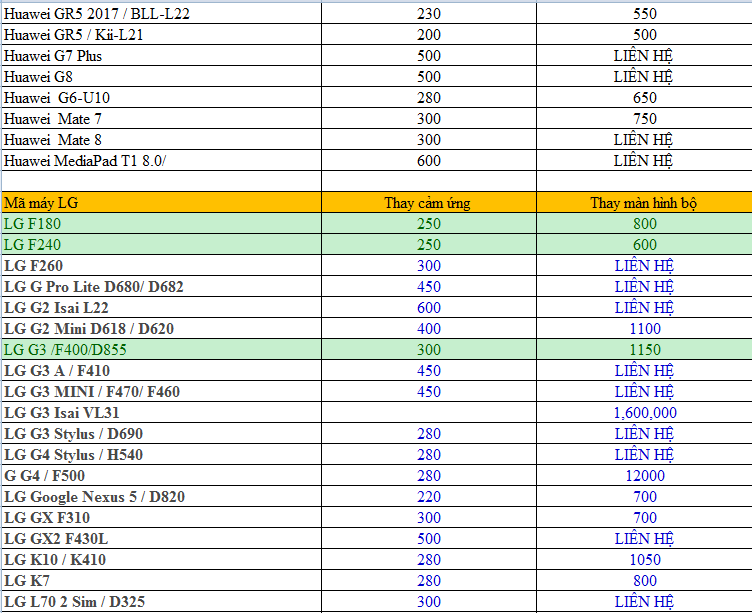Select the LG G3 Isai VL31 cell
The width and height of the screenshot is (752, 613).
[162, 413]
